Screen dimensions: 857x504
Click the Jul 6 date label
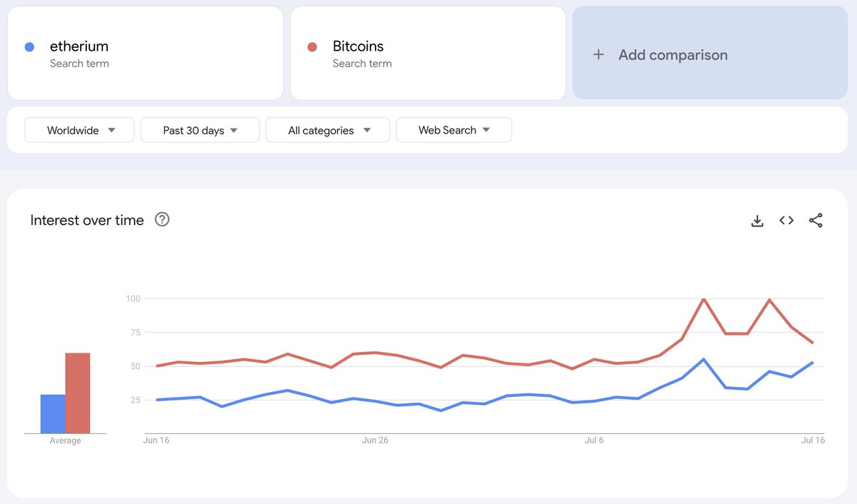click(594, 440)
